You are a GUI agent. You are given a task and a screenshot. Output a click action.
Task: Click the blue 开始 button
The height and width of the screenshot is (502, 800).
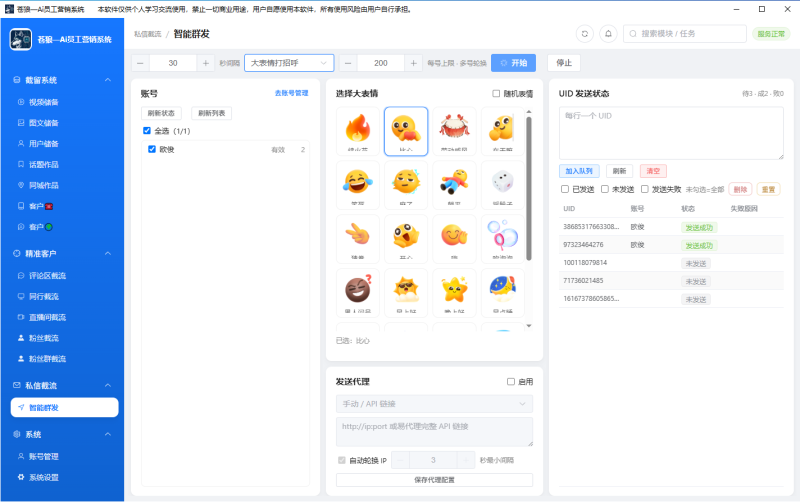tap(513, 63)
